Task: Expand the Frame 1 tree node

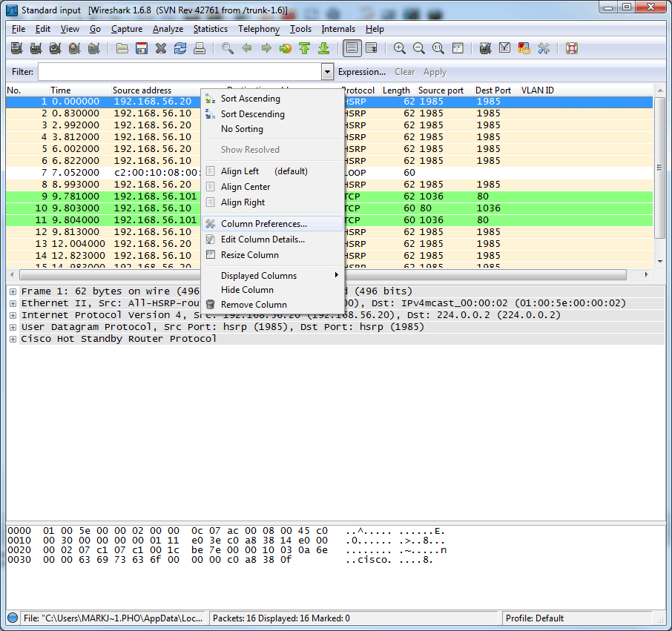Action: (13, 291)
